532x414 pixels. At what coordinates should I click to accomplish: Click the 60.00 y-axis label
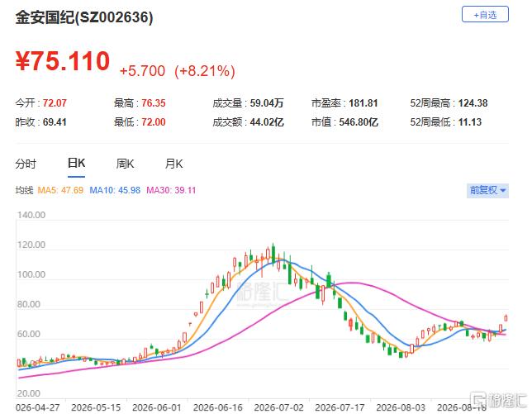[x=28, y=334]
